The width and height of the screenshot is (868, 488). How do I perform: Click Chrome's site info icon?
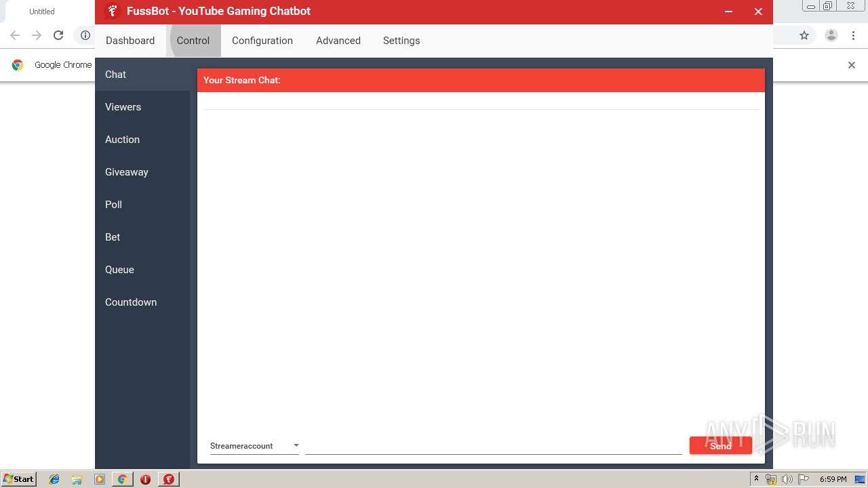[x=85, y=35]
